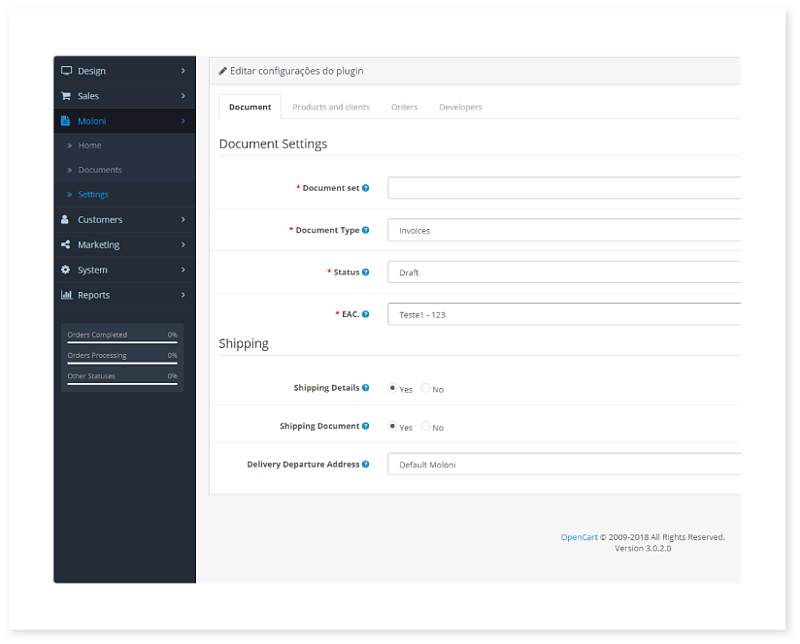Click the arrow bullet before Home
The width and height of the screenshot is (800, 644).
pyautogui.click(x=69, y=145)
